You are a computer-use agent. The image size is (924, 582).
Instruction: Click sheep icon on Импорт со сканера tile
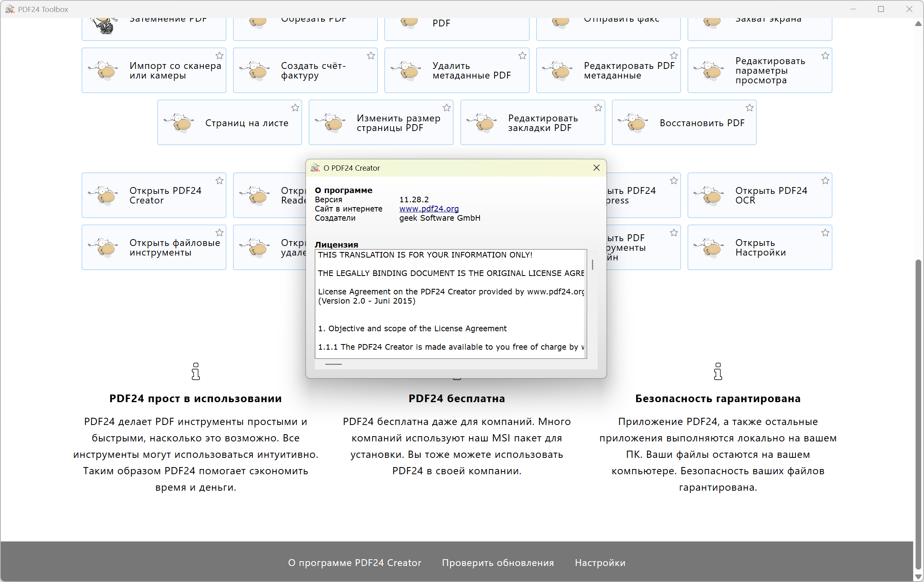[x=104, y=70]
